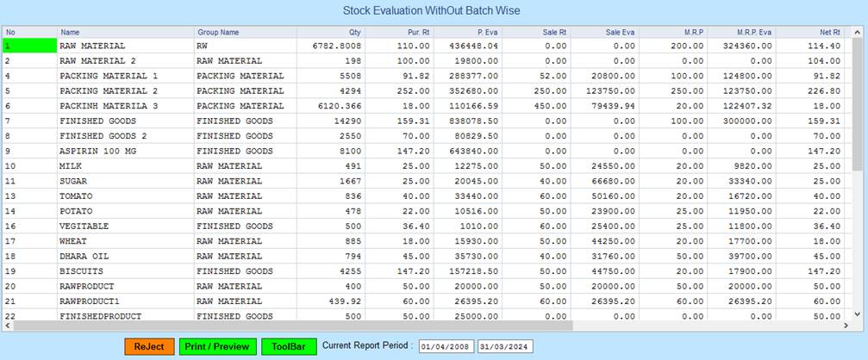Select the BISCUITS row name cell
868x360 pixels.
pyautogui.click(x=81, y=270)
